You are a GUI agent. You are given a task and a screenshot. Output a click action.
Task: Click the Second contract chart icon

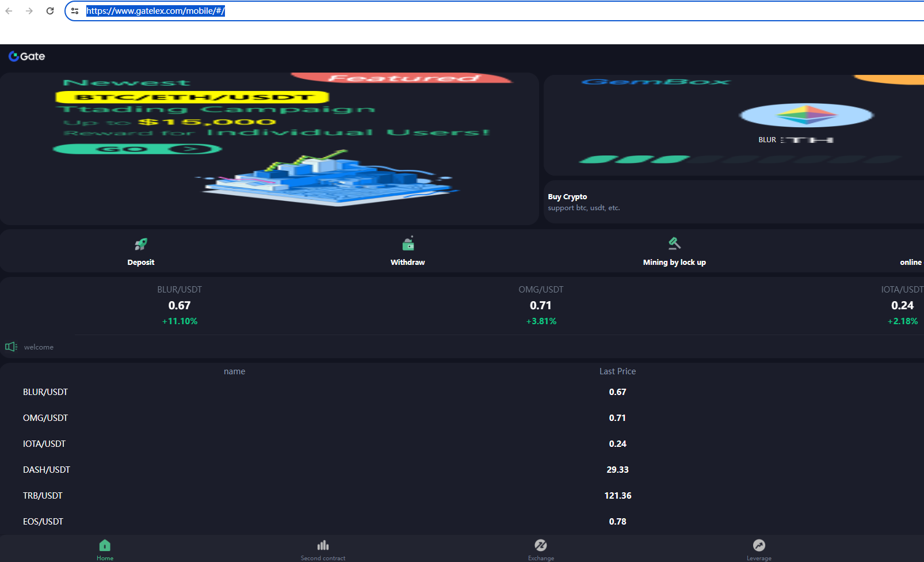click(323, 545)
